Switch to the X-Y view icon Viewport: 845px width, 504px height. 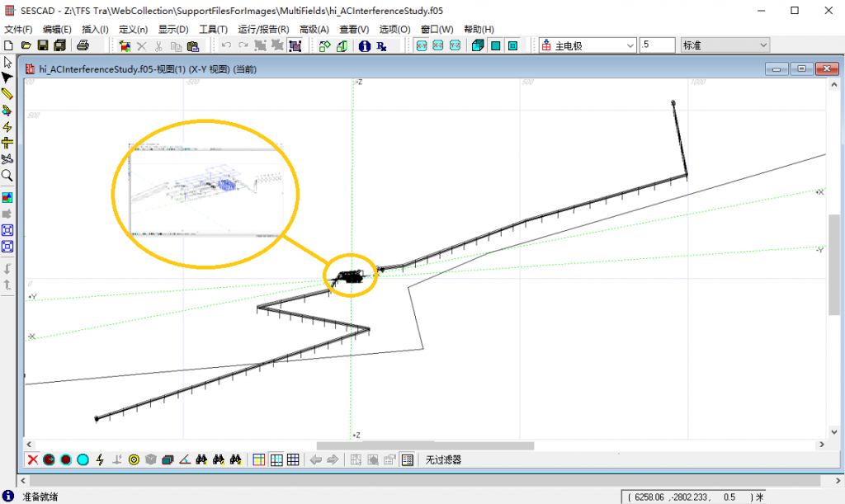click(421, 46)
